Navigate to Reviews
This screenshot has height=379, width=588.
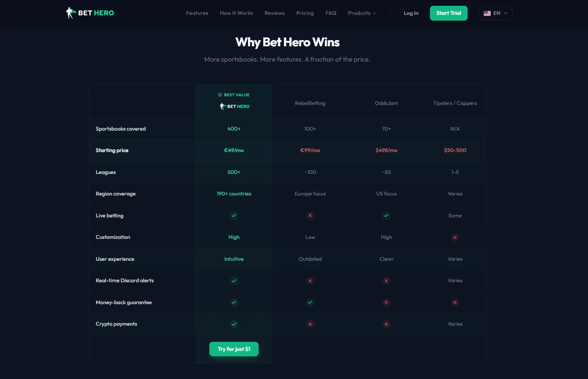274,13
